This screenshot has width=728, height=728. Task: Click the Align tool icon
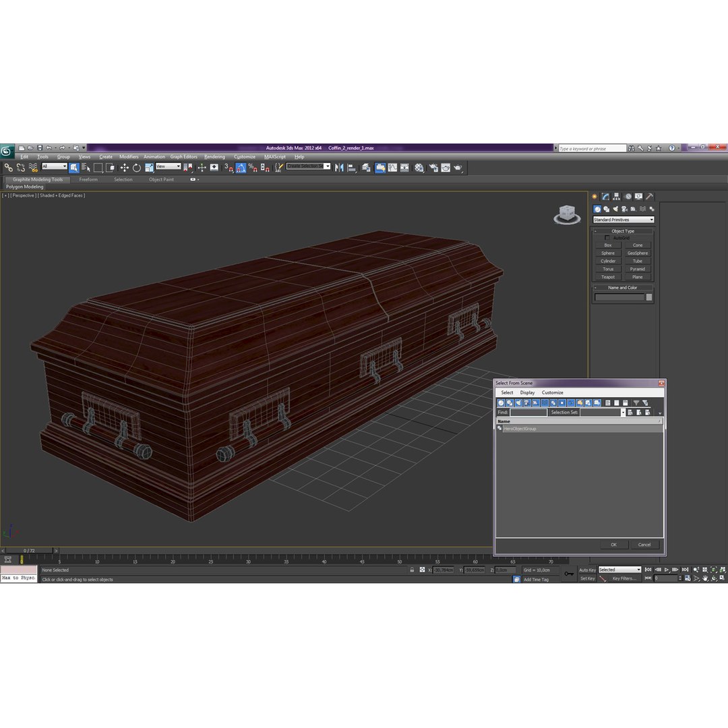pyautogui.click(x=351, y=168)
